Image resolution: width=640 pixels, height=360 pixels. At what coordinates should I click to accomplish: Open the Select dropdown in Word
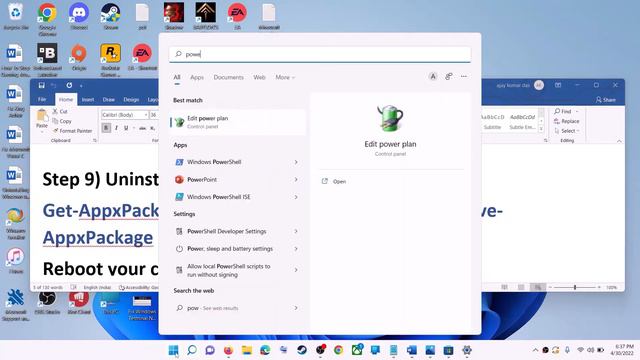567,131
